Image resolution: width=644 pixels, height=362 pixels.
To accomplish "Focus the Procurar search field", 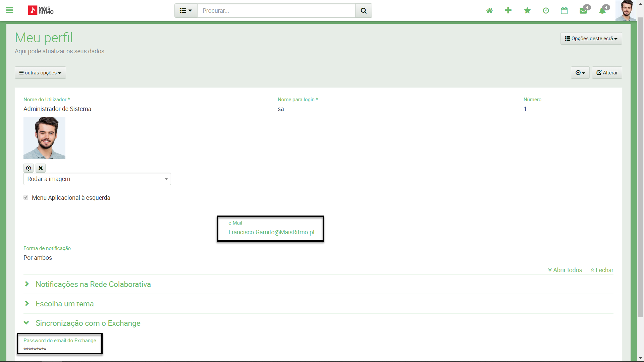I will click(x=276, y=11).
